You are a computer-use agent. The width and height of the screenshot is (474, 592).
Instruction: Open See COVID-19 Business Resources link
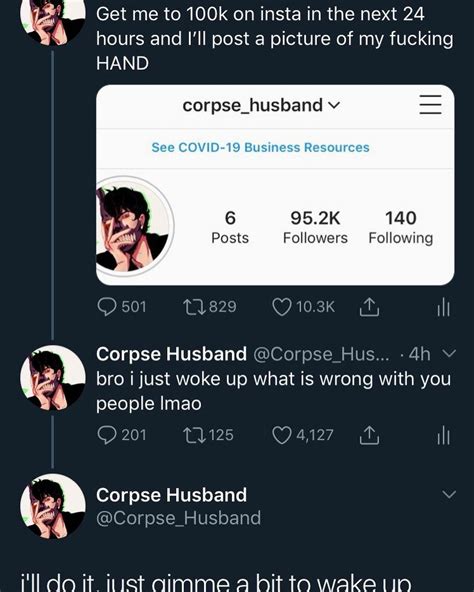click(260, 147)
